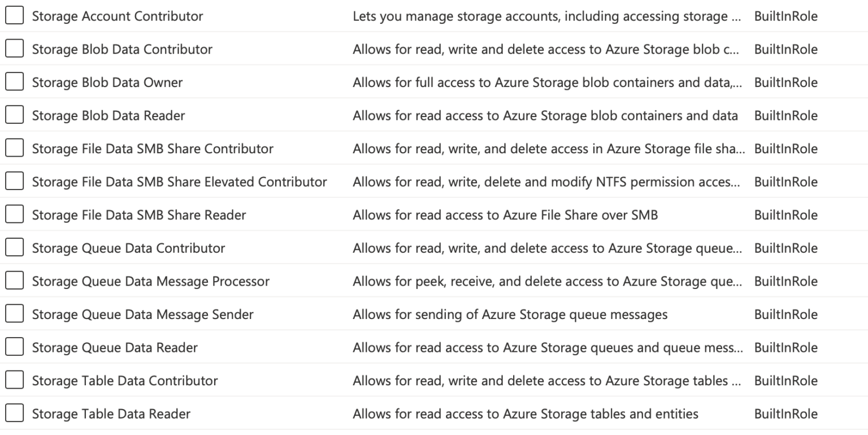This screenshot has height=435, width=868.
Task: Select the Storage Table Data Reader checkbox
Action: point(15,414)
